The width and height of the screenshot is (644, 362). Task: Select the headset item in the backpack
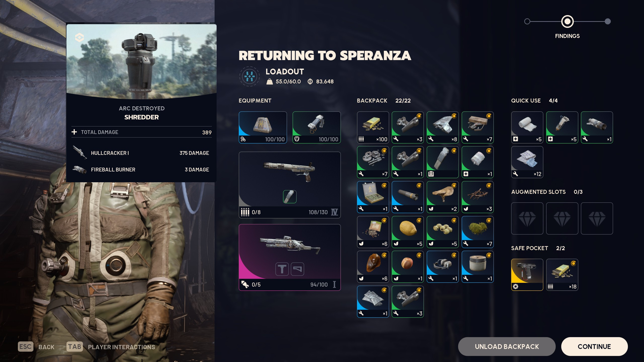[x=442, y=267]
